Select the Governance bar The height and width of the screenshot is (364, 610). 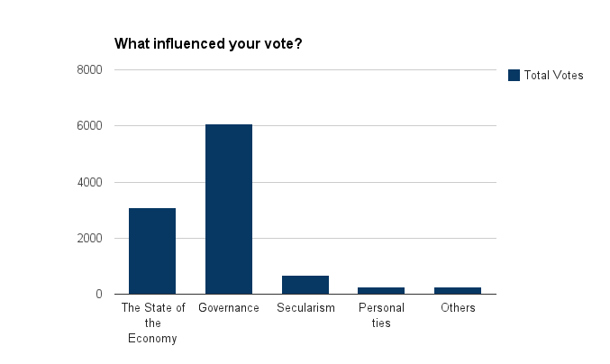coord(229,209)
